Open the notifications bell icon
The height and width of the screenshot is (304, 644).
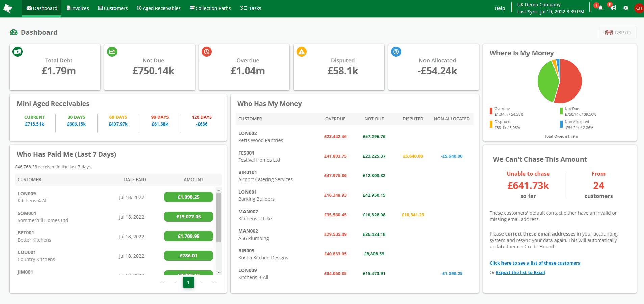(x=600, y=8)
